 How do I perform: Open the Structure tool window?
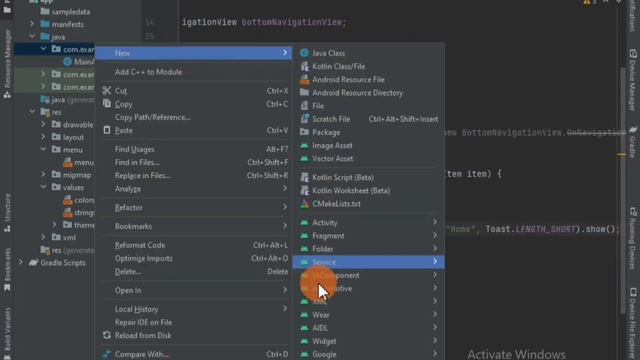(7, 213)
